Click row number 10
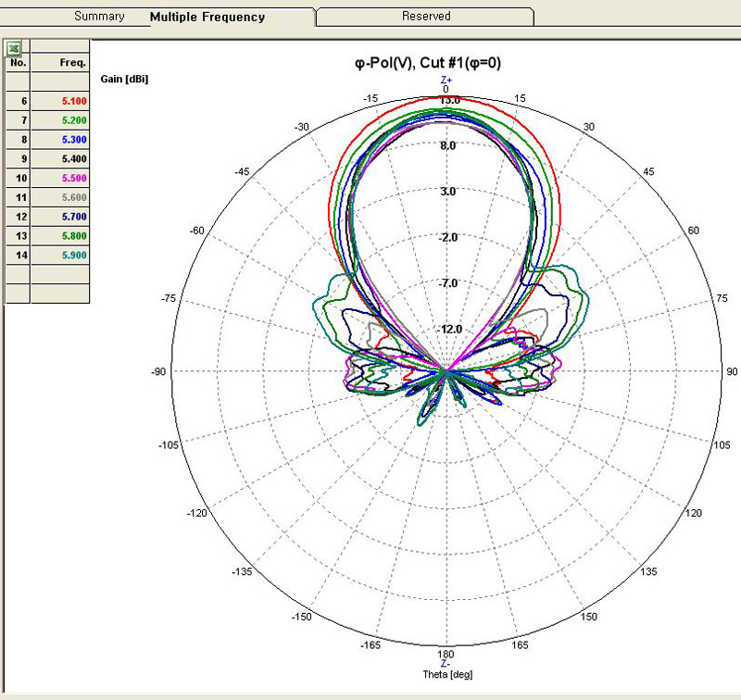741x700 pixels. click(x=18, y=178)
